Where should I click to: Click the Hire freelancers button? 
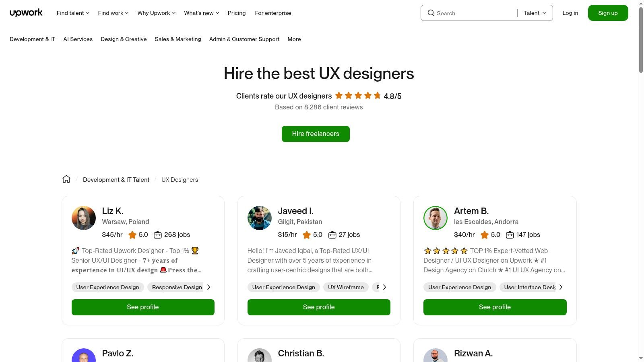316,134
